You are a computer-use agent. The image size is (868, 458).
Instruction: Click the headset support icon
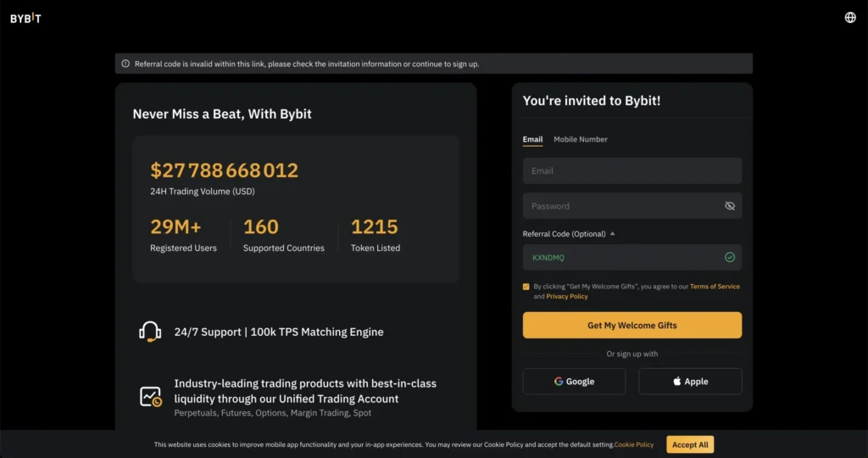tap(150, 332)
